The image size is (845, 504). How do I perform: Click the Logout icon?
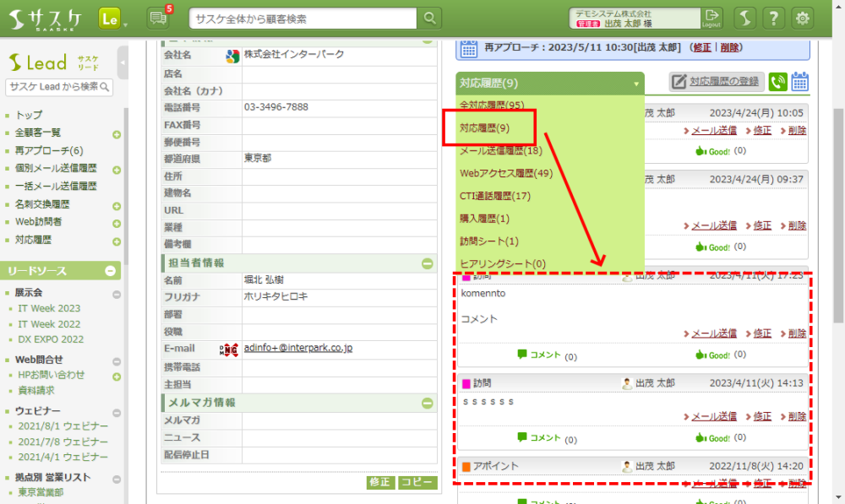712,18
